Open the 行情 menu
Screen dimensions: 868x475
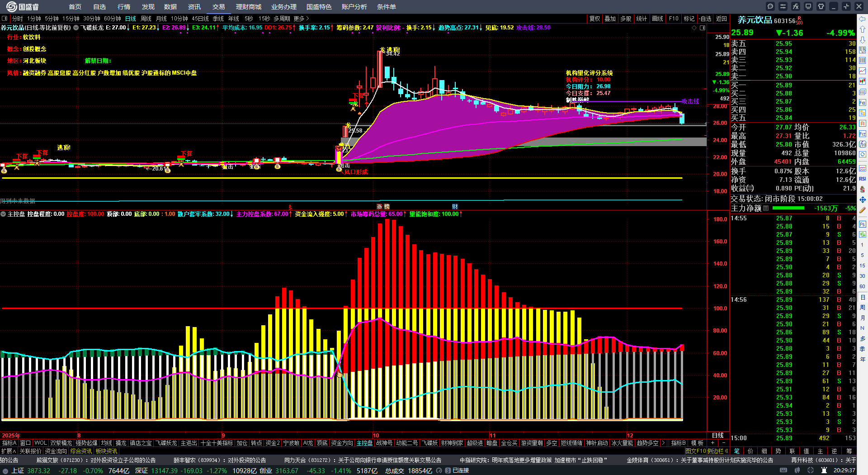coord(124,7)
